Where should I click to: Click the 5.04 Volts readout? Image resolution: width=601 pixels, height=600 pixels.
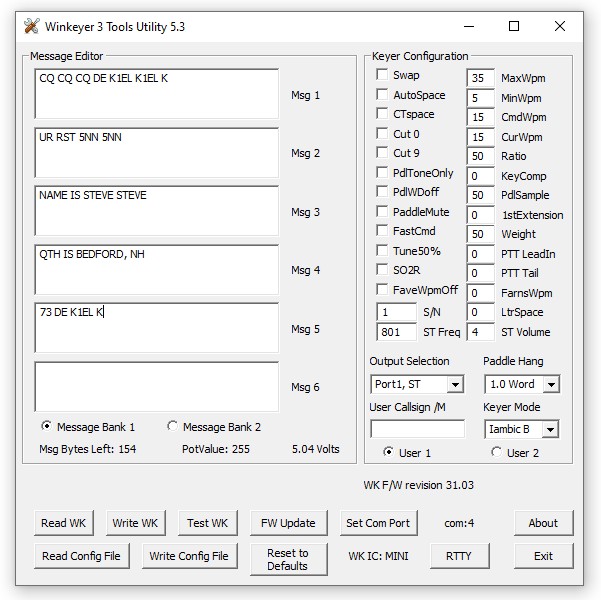coord(316,449)
